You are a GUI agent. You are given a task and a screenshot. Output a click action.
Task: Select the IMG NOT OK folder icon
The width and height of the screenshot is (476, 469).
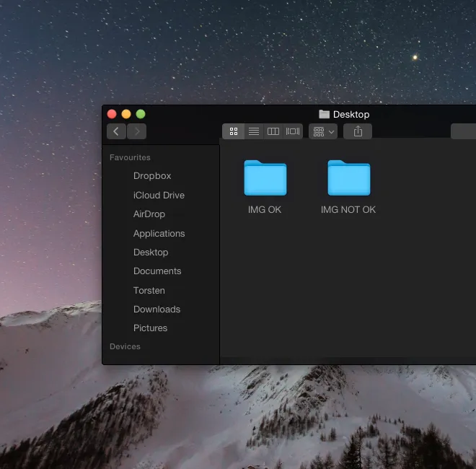(349, 177)
